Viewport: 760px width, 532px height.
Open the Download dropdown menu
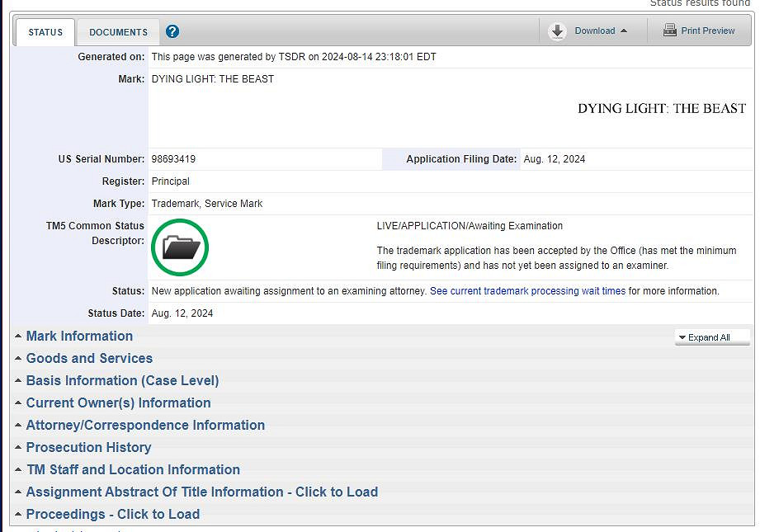(x=601, y=31)
